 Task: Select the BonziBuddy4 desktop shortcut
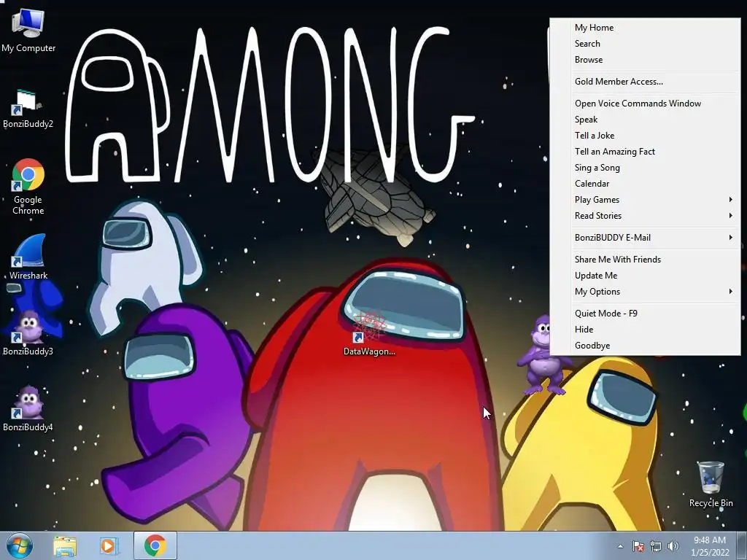click(x=28, y=408)
